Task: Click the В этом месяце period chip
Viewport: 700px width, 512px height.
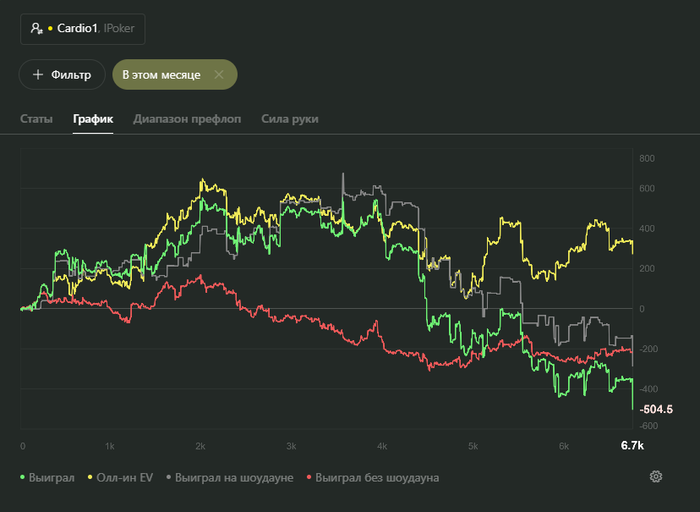Action: [x=161, y=75]
